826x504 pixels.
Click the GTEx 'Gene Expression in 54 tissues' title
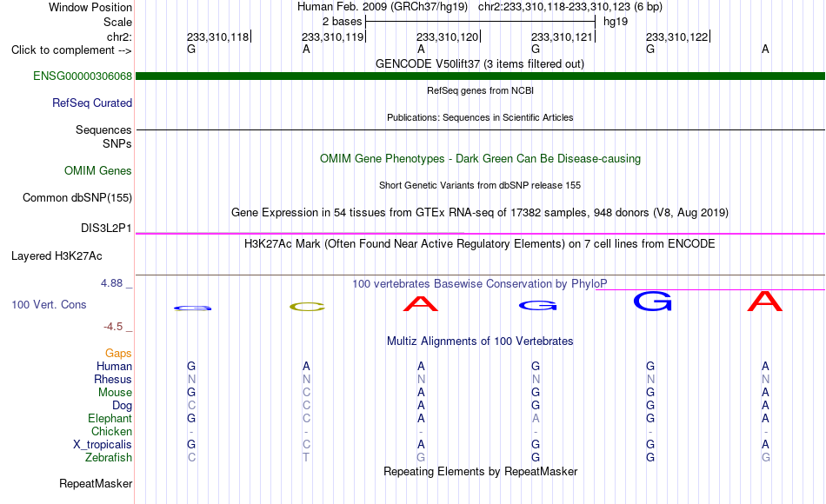coord(480,212)
